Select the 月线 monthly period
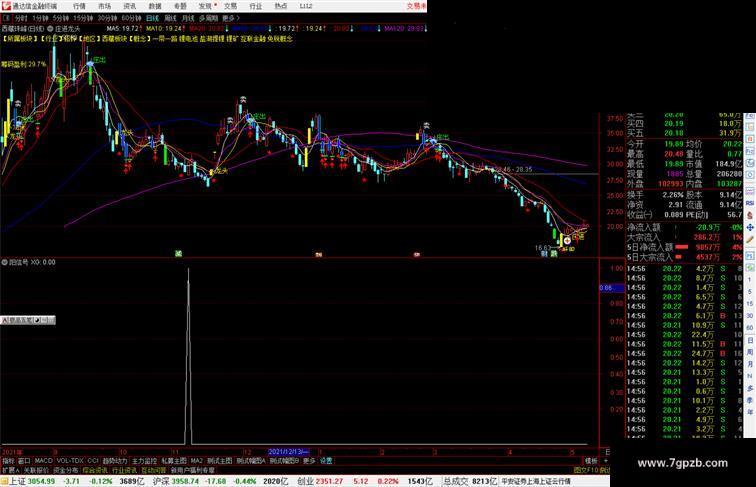The image size is (756, 487). point(188,18)
